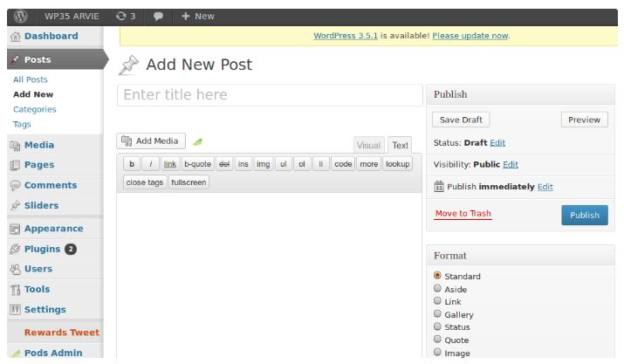
Task: Select the Aside post format
Action: (x=437, y=288)
